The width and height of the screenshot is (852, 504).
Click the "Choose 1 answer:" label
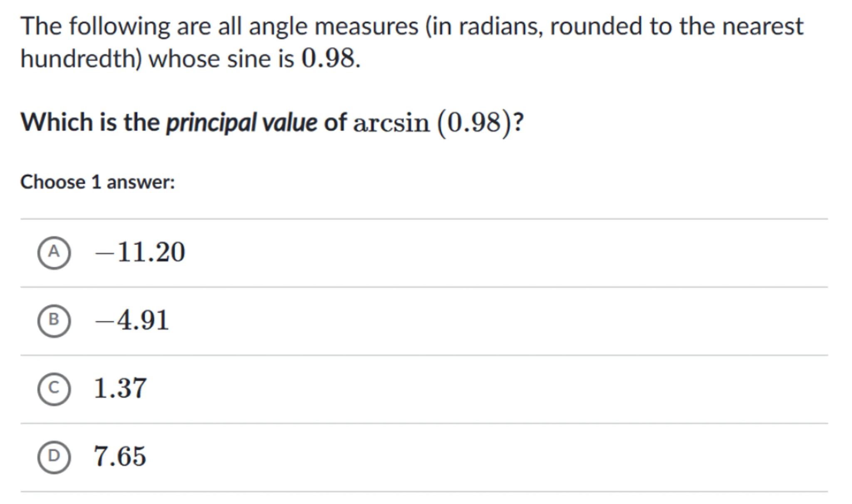pyautogui.click(x=98, y=182)
